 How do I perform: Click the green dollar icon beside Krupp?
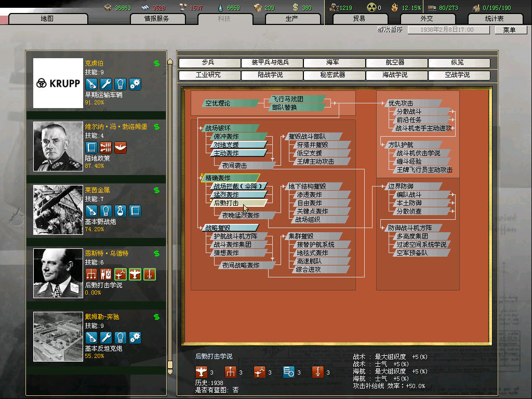(156, 63)
